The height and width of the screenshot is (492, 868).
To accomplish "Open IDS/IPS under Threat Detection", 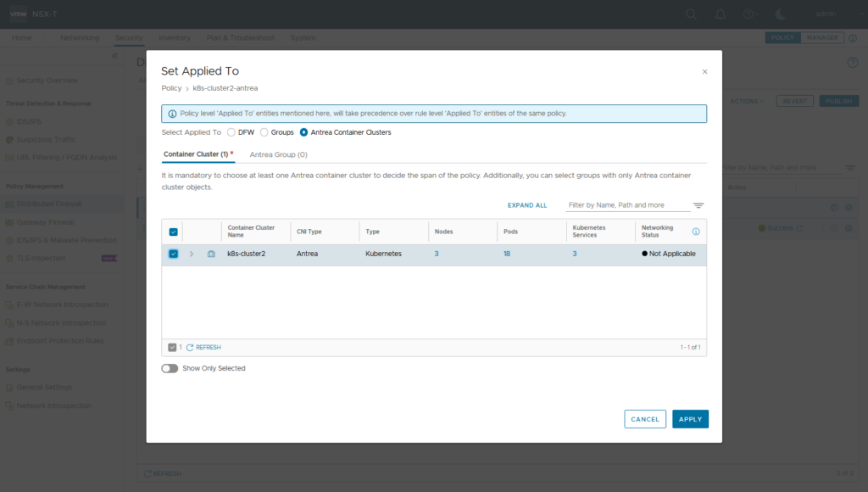I will pos(29,121).
